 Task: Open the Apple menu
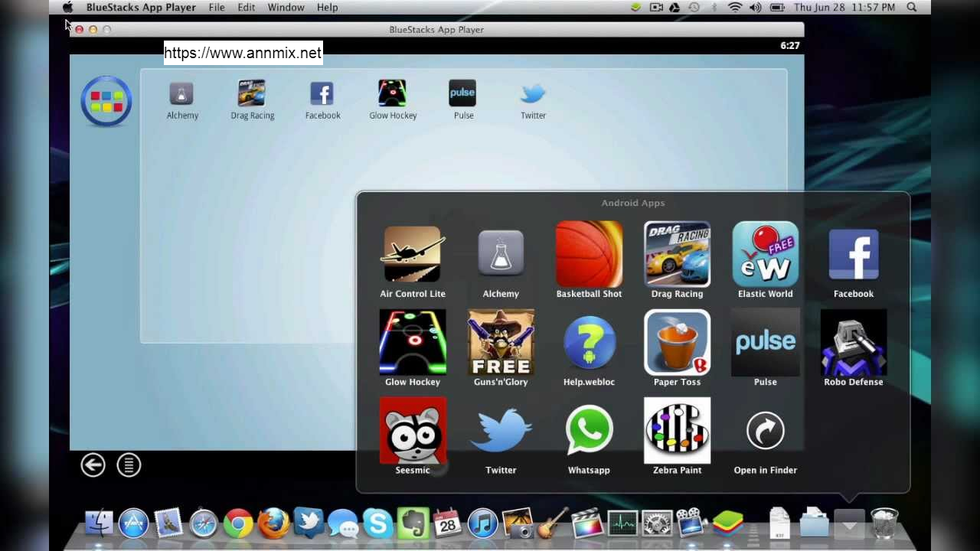(x=67, y=7)
